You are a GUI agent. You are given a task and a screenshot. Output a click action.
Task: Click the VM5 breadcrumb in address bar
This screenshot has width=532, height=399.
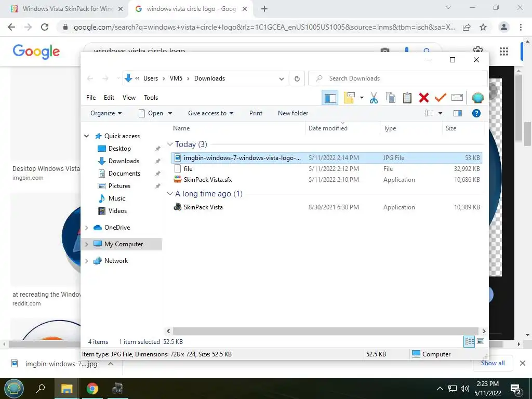click(176, 79)
